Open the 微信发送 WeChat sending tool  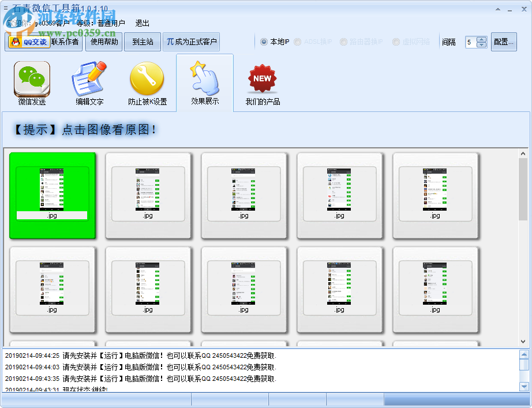pyautogui.click(x=31, y=82)
